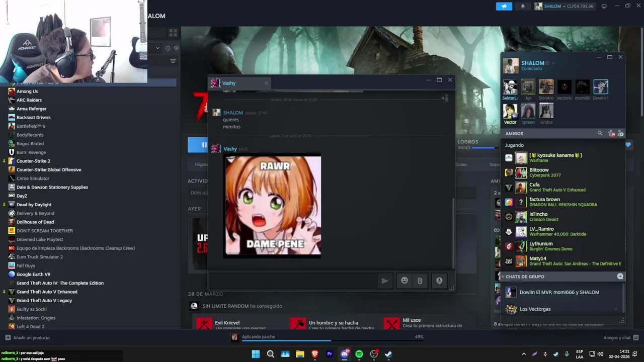Open the Dowlin favorite friend avatar

click(600, 87)
